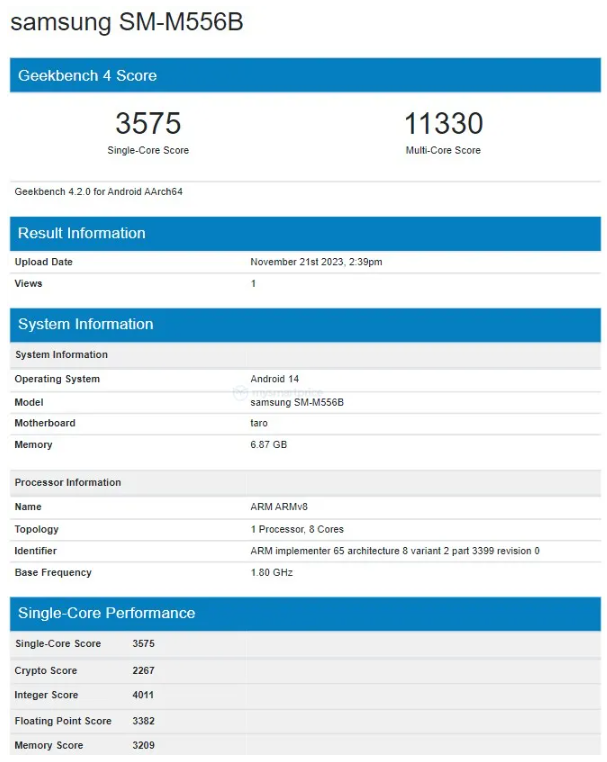Select the Model value 'samsung SM-M556B'
The image size is (607, 762).
tap(297, 402)
